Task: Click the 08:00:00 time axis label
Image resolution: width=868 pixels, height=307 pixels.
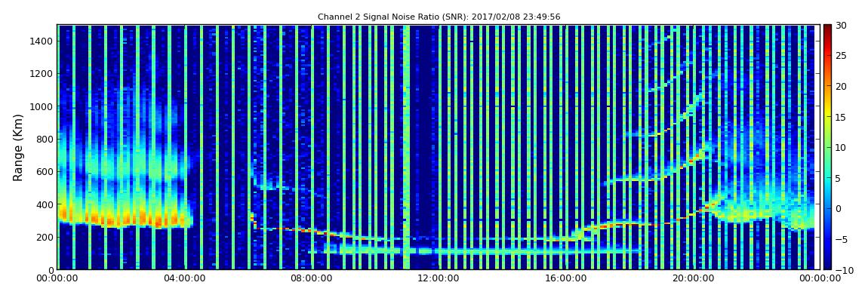Action: (x=311, y=279)
